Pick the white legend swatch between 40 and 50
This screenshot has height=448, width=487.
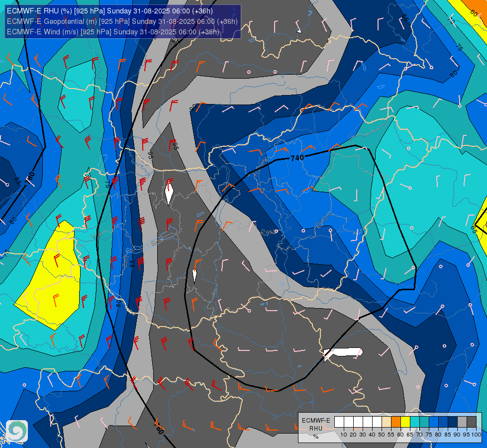coord(377,422)
